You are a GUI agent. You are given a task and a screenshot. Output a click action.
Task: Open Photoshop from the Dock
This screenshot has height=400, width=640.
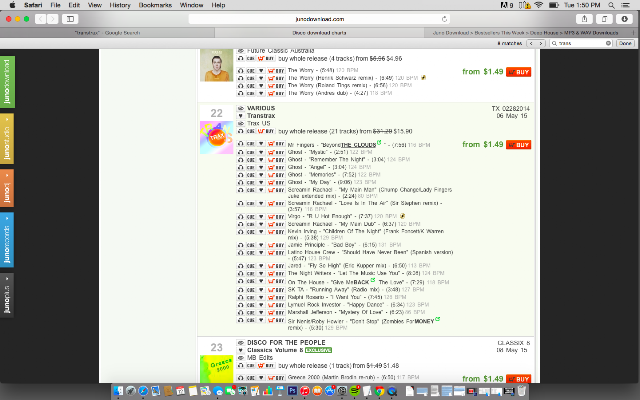(292, 391)
